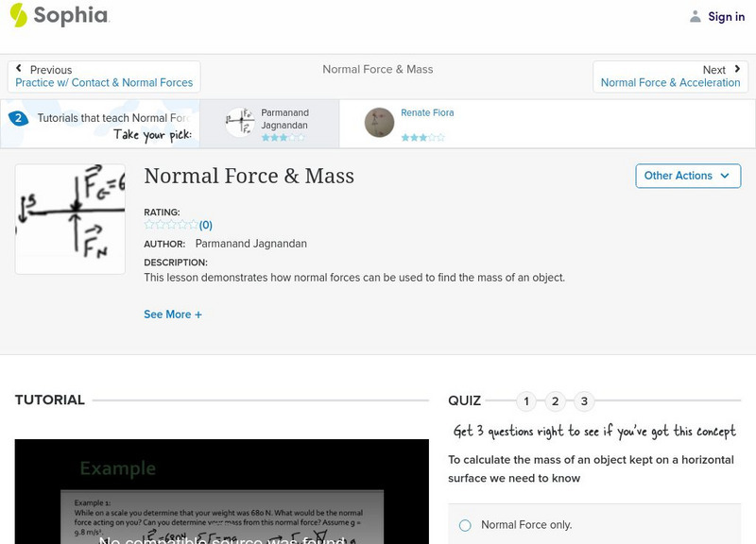Open Normal Force & Acceleration next lesson
The image size is (756, 544).
click(x=670, y=83)
